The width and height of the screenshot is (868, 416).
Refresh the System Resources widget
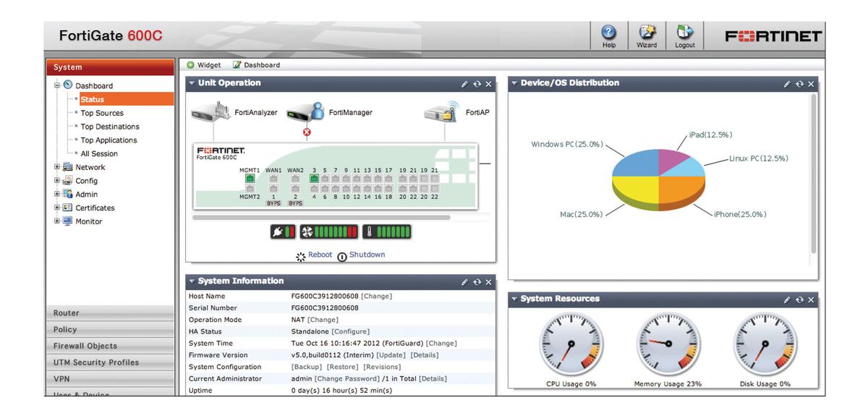[x=799, y=300]
